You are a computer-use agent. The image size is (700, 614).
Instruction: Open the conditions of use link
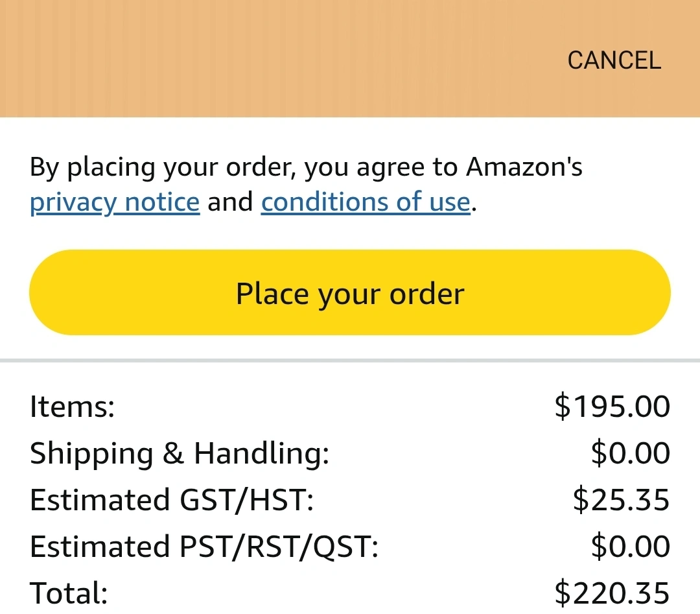pyautogui.click(x=365, y=202)
